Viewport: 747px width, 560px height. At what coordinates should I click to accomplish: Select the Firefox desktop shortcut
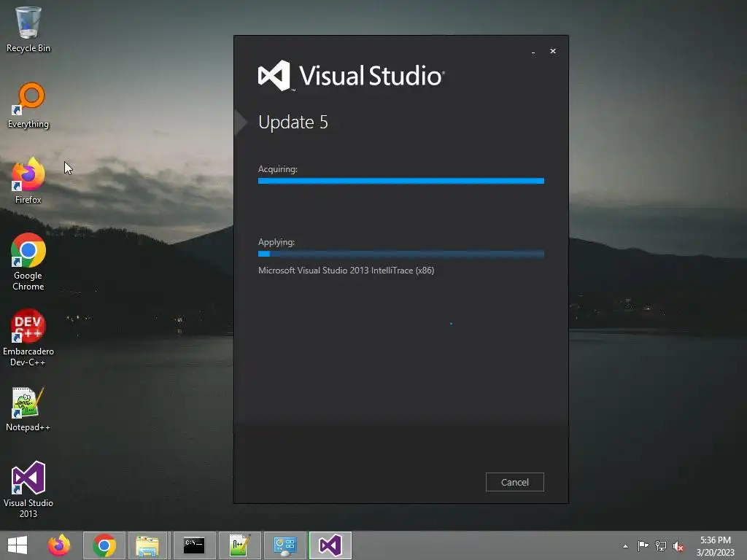(28, 181)
